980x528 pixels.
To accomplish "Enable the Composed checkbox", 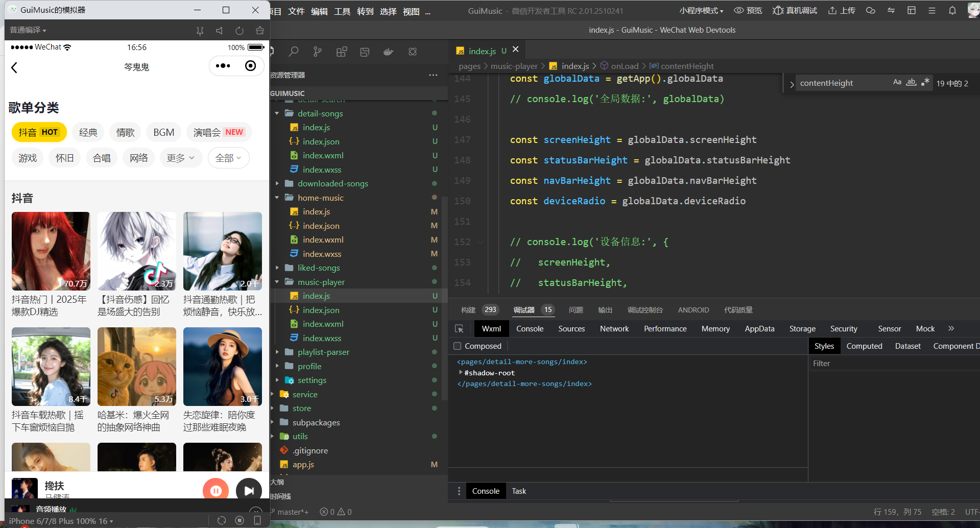I will coord(458,346).
